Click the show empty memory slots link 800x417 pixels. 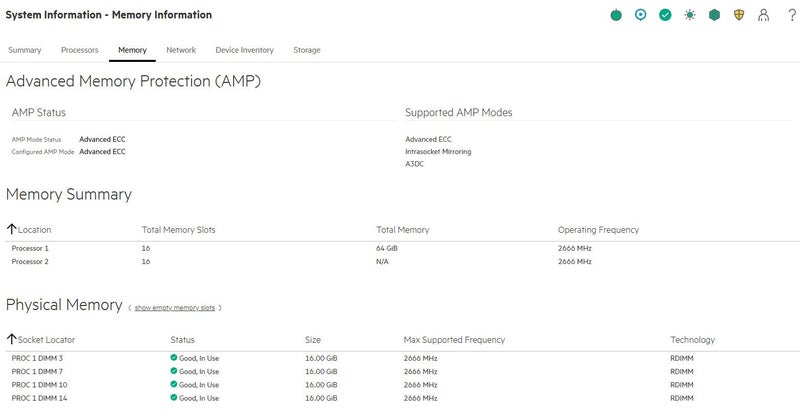175,308
